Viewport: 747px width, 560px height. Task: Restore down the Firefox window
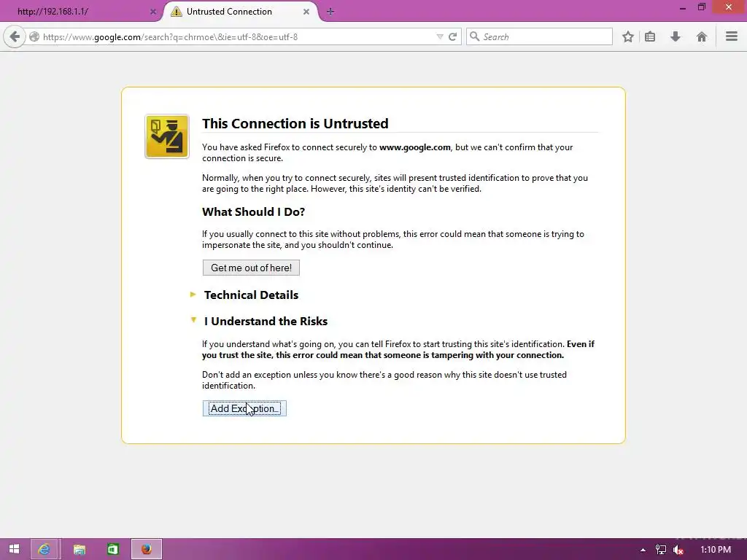click(x=701, y=7)
